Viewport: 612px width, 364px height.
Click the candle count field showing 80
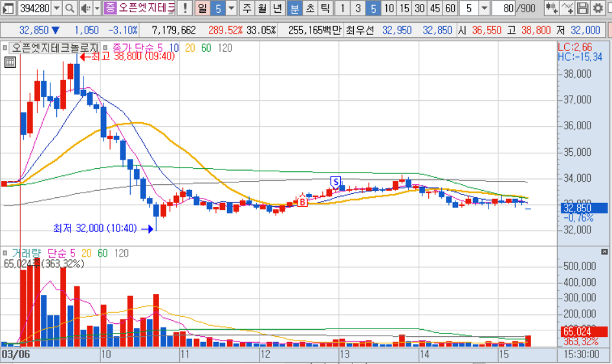(504, 8)
